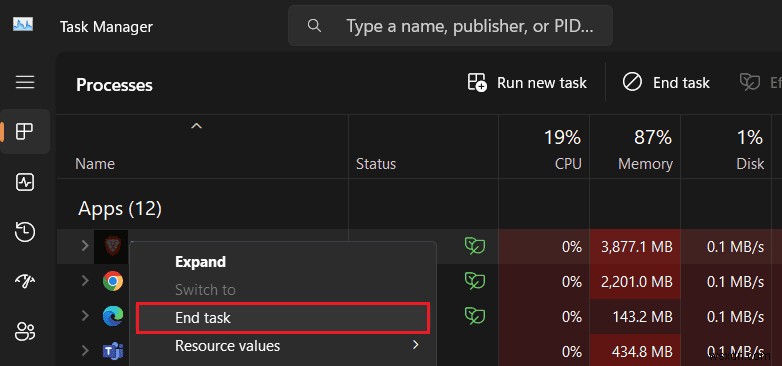Open the App history sidebar icon

25,232
